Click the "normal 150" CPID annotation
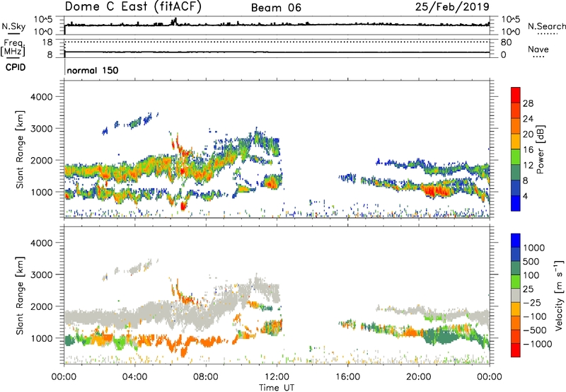This screenshot has height=392, width=566. click(93, 70)
